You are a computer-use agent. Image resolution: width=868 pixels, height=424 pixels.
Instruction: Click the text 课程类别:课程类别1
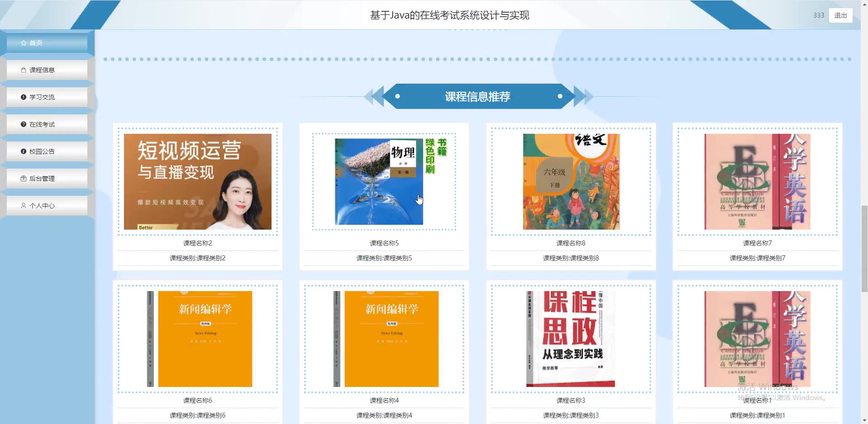pos(758,415)
